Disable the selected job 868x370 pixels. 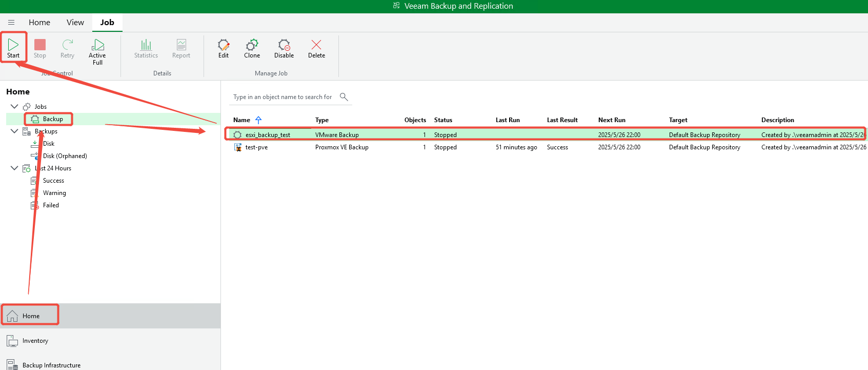[x=284, y=48]
